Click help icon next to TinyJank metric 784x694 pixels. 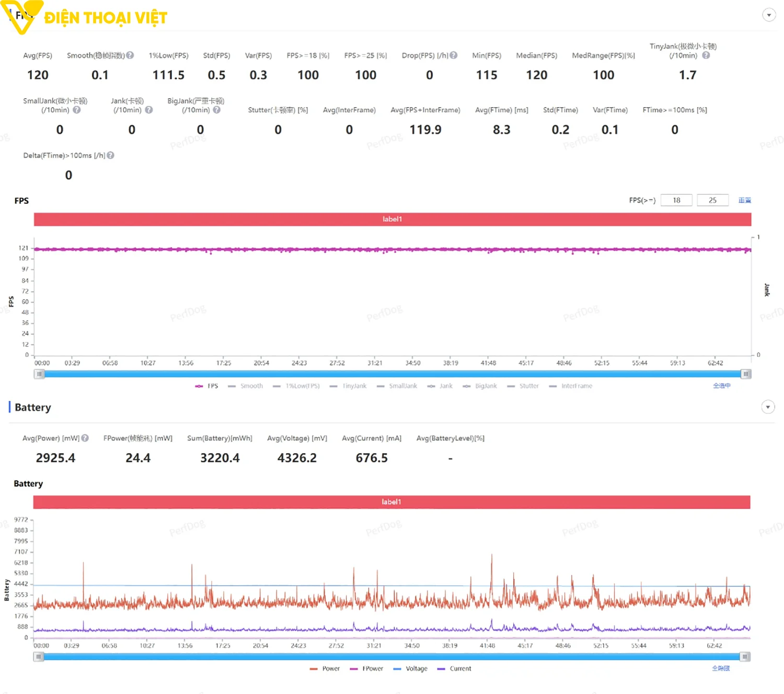[706, 55]
